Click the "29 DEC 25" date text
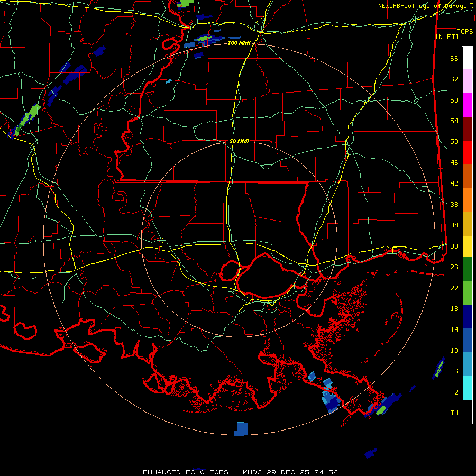 tap(289, 472)
